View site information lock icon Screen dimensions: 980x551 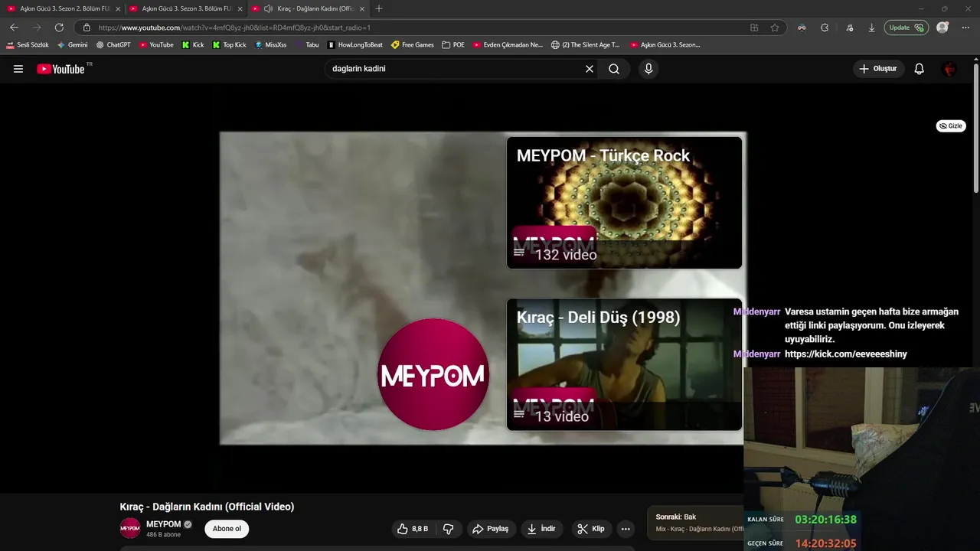pos(87,28)
